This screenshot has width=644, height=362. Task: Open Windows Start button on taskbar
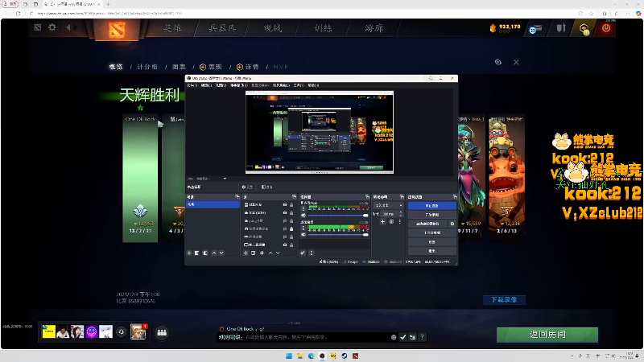tap(289, 356)
